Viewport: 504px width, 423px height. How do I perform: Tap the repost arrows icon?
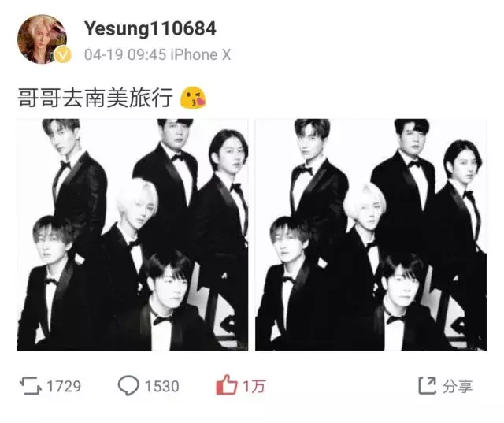30,386
